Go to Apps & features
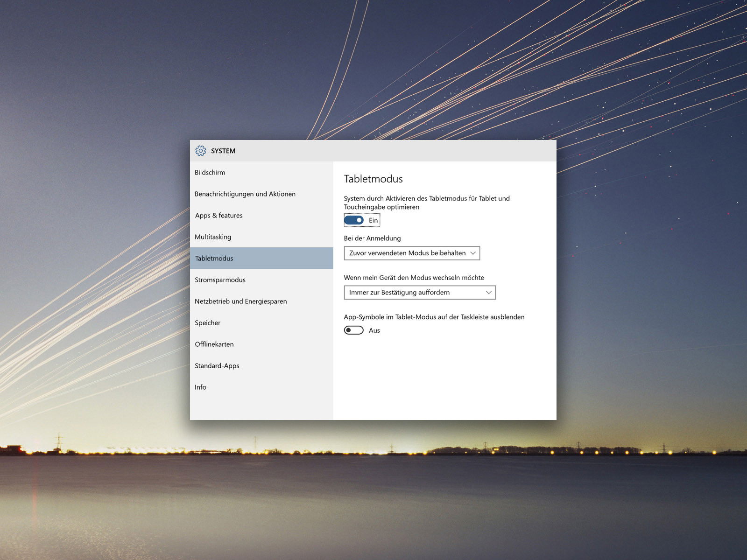 point(261,215)
